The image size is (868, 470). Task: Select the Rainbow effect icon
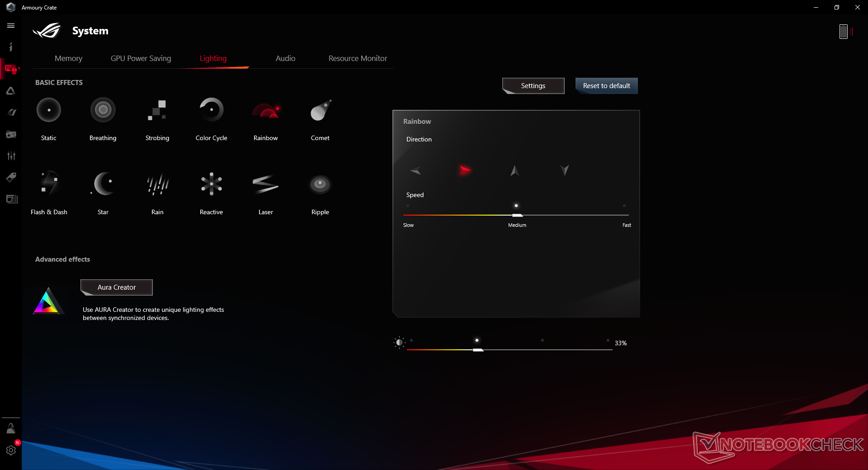pyautogui.click(x=266, y=111)
